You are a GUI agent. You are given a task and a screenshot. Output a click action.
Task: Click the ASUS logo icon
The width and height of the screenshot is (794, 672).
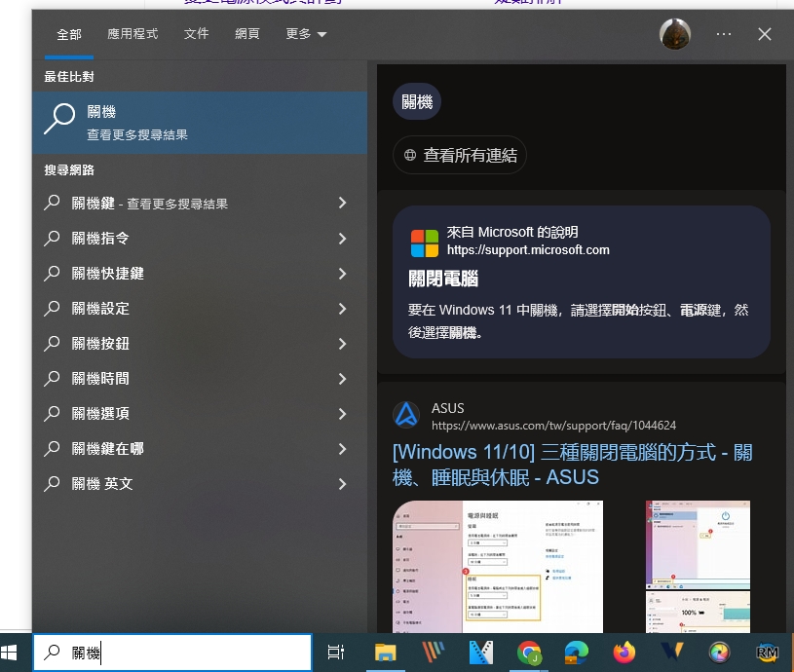(406, 415)
